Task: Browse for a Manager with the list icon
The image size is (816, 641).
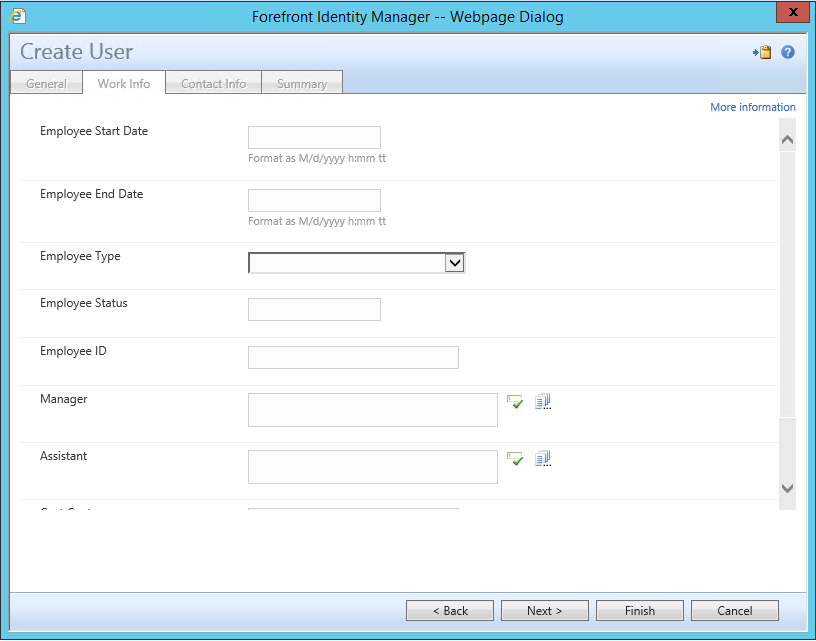Action: (x=543, y=402)
